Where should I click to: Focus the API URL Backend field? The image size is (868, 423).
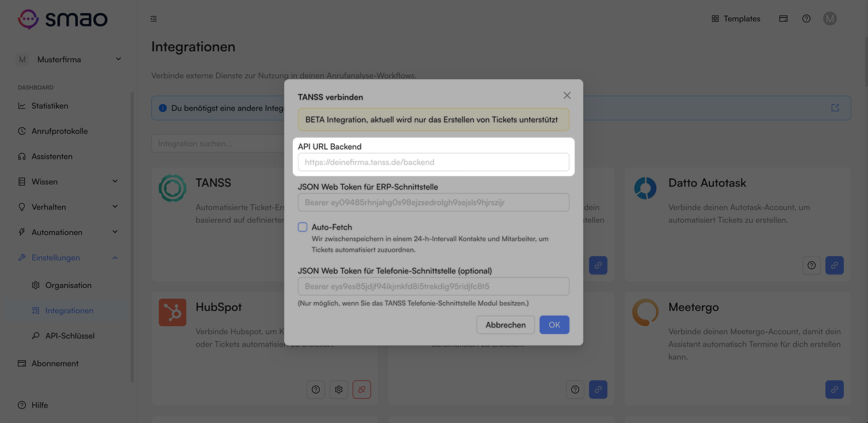click(x=434, y=162)
